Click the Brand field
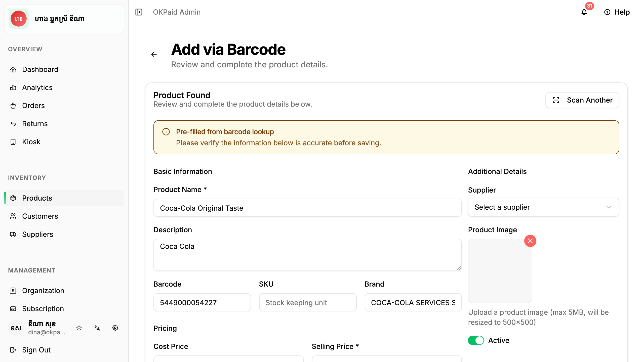 coord(413,302)
